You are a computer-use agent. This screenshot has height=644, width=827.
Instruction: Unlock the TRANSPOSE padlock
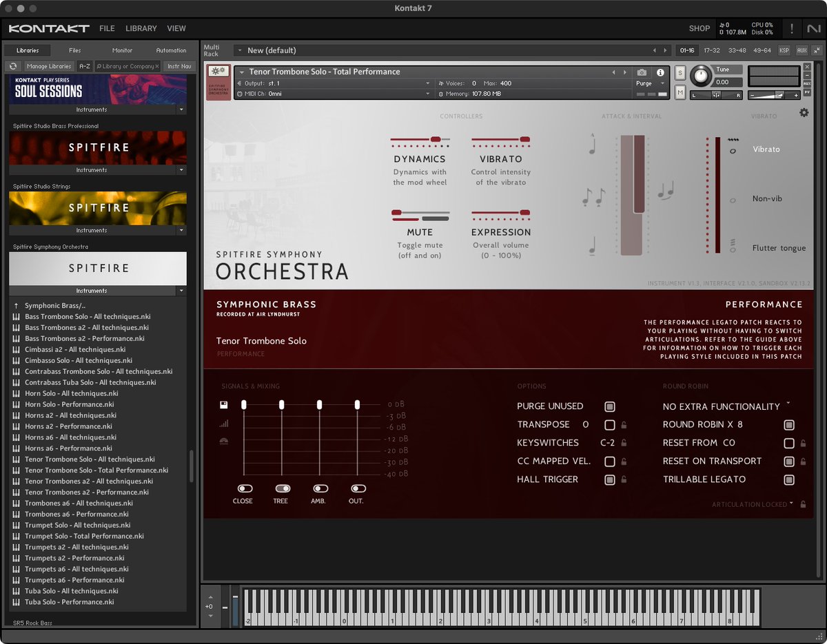point(624,425)
